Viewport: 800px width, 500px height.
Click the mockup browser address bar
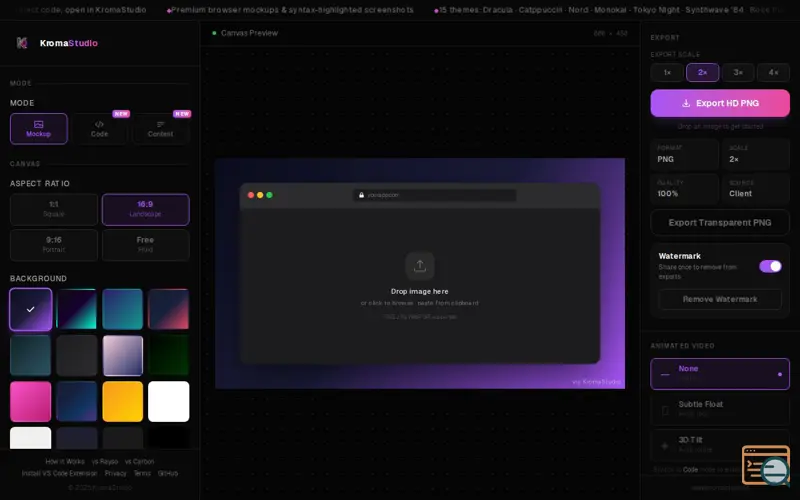pyautogui.click(x=434, y=195)
